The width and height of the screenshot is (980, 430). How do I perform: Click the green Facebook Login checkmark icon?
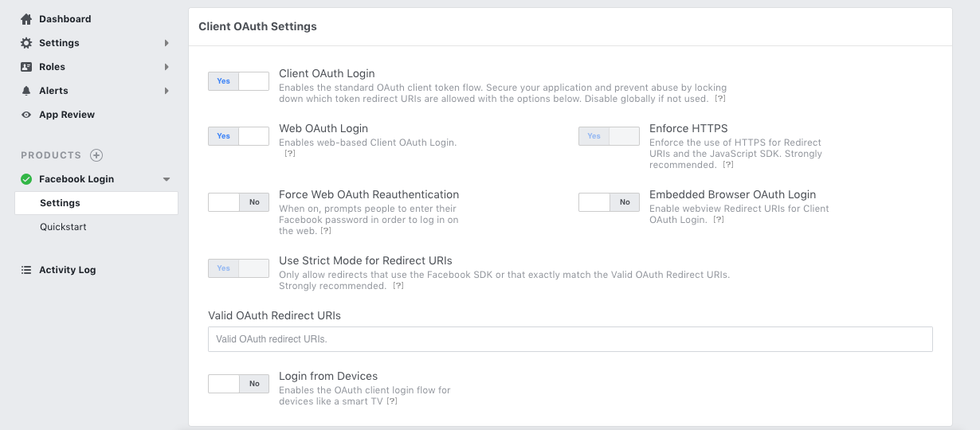[26, 179]
